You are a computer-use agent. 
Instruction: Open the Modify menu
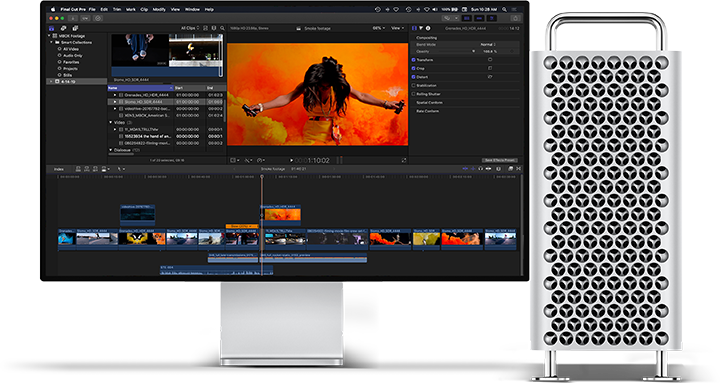pos(159,9)
